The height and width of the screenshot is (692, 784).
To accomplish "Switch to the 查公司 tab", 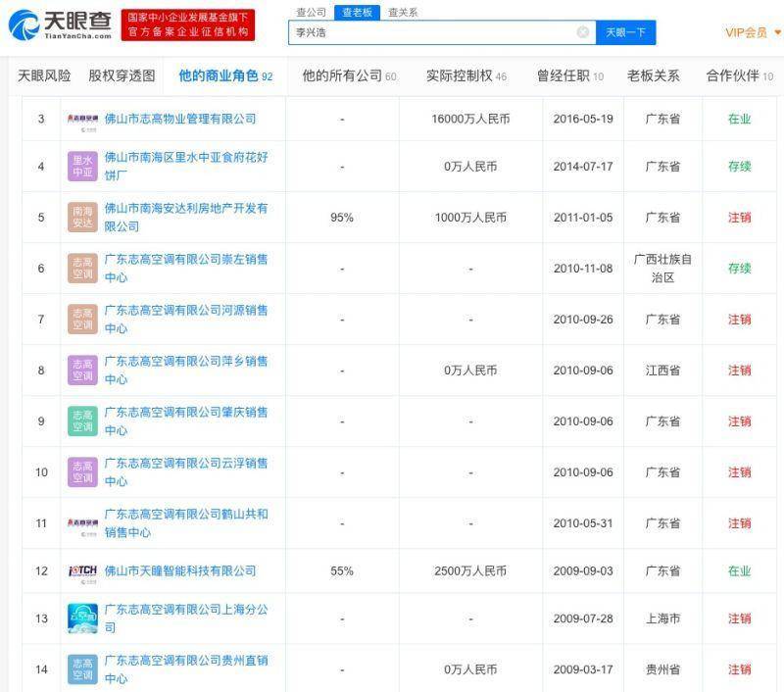I will [x=311, y=12].
